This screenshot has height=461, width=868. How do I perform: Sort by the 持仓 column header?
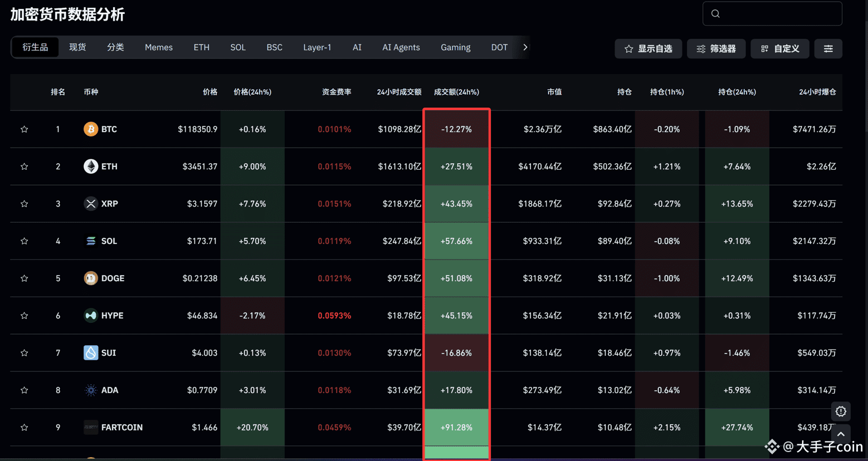625,92
